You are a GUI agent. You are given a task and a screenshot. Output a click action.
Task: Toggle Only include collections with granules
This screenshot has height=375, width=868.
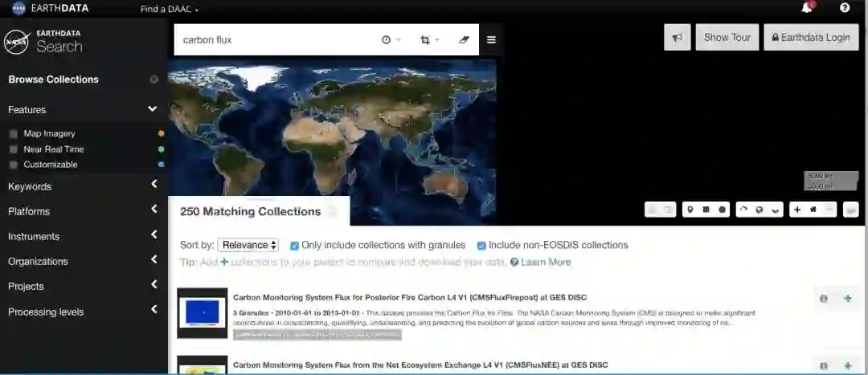click(x=294, y=246)
